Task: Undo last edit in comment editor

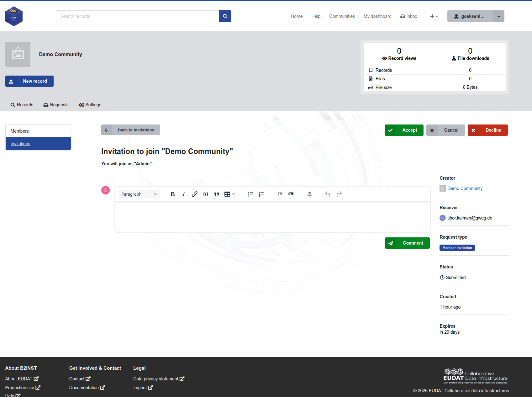Action: (328, 194)
